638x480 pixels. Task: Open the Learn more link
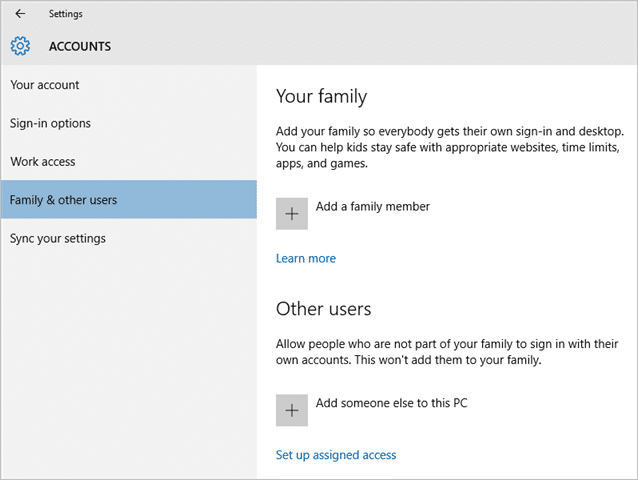(x=306, y=258)
